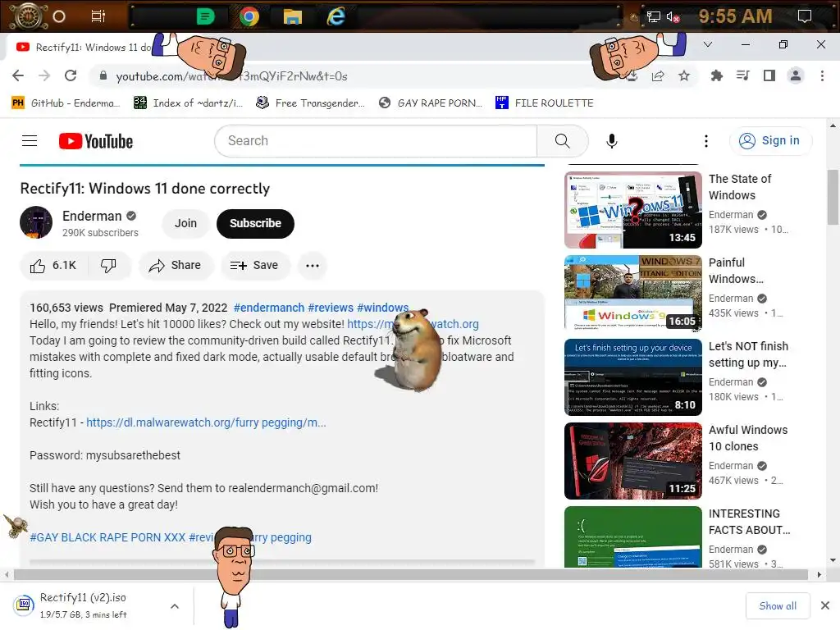840x630 pixels.
Task: Open the FILE ROULETTE bookmark
Action: click(545, 103)
